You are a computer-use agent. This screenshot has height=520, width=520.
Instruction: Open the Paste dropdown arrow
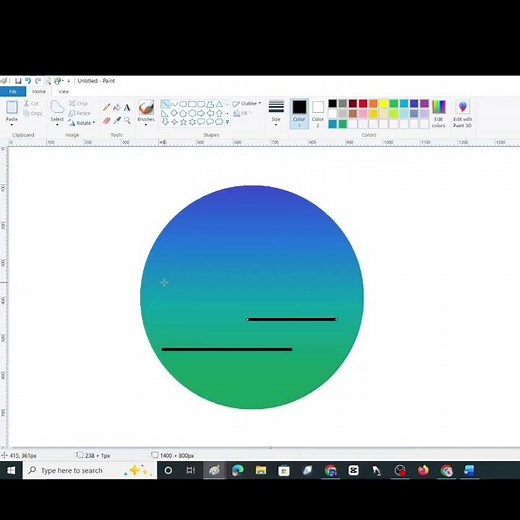coord(12,125)
